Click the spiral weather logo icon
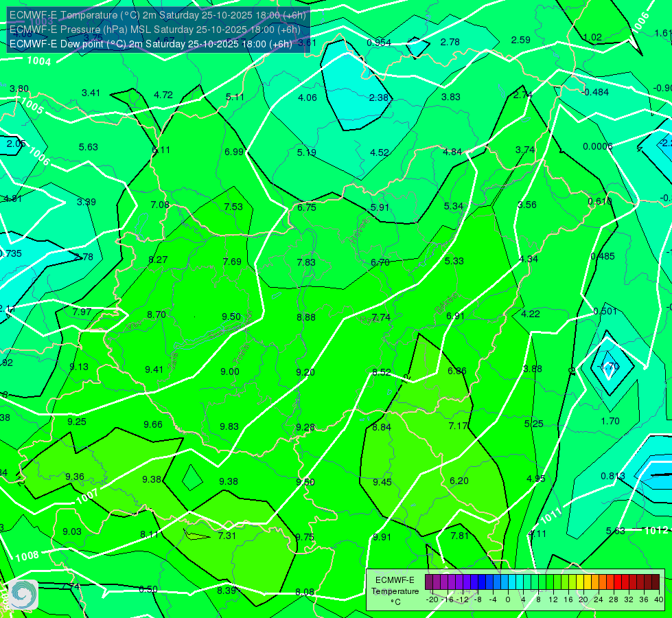Viewport: 672px width, 618px height. pos(23,594)
